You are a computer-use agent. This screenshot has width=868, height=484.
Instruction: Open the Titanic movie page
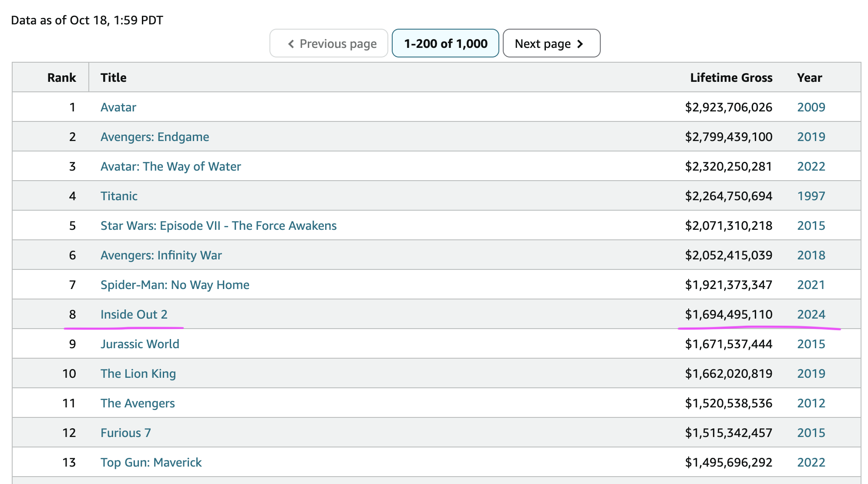point(119,196)
